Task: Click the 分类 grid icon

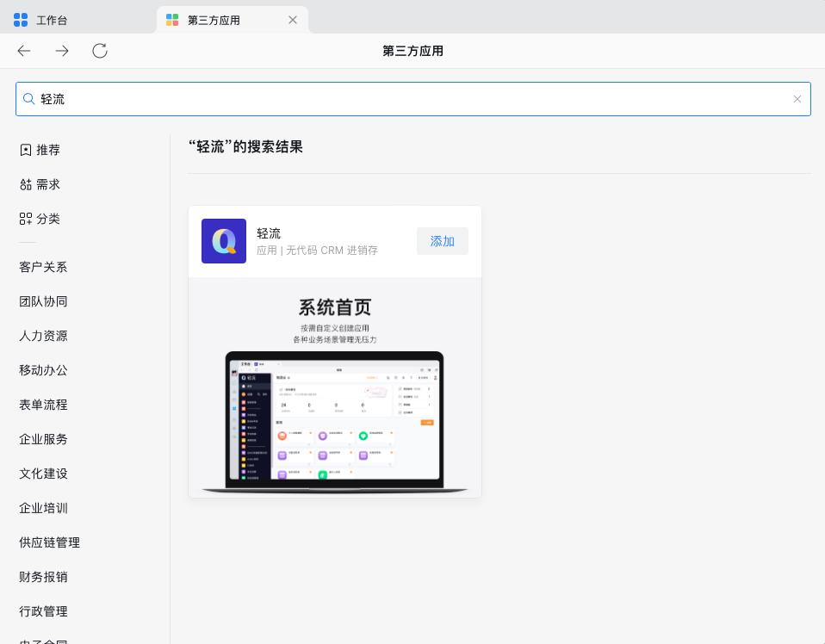Action: (x=25, y=219)
